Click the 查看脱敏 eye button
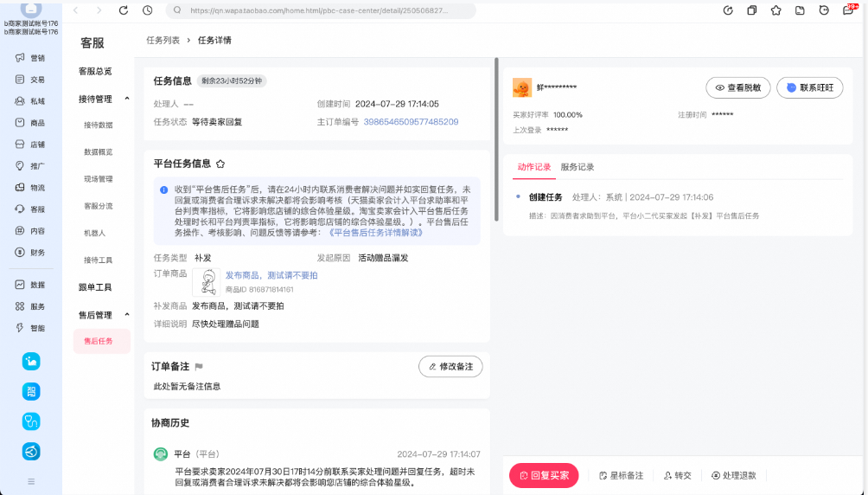868x495 pixels. pyautogui.click(x=738, y=87)
